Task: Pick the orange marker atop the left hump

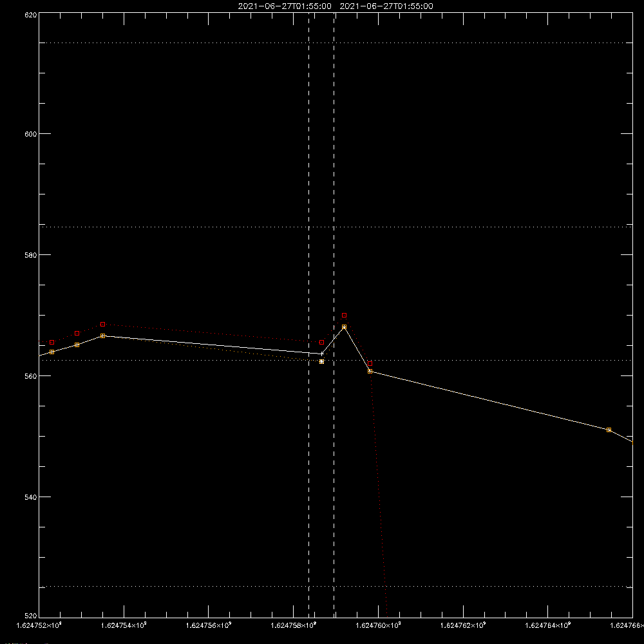Action: tap(102, 336)
